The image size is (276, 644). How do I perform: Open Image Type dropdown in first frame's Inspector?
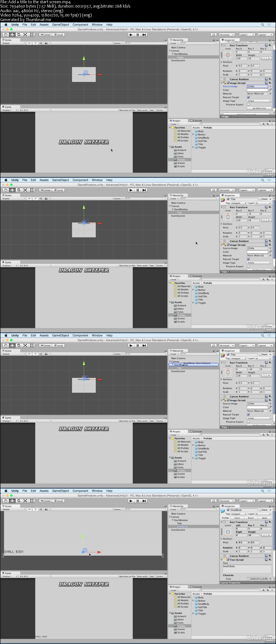click(x=259, y=101)
